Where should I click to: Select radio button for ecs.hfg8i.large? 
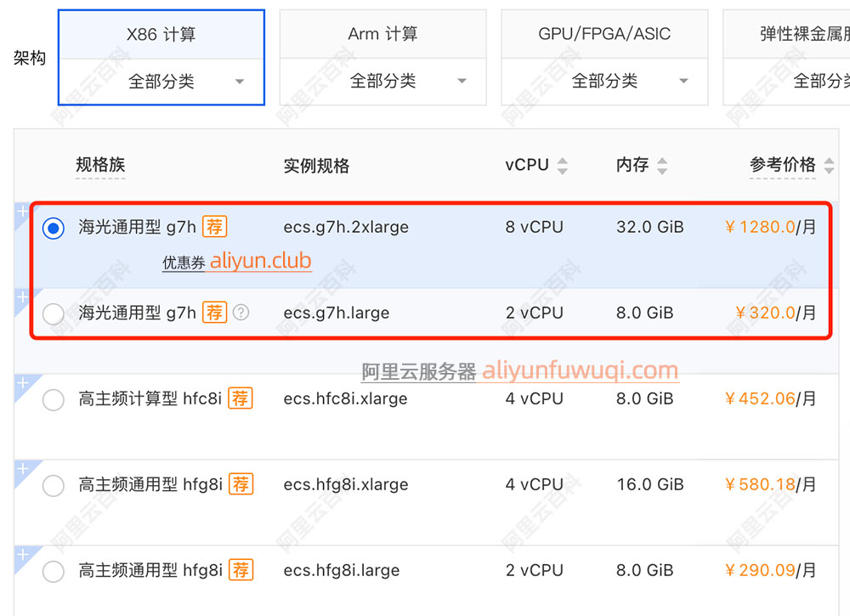pos(54,571)
